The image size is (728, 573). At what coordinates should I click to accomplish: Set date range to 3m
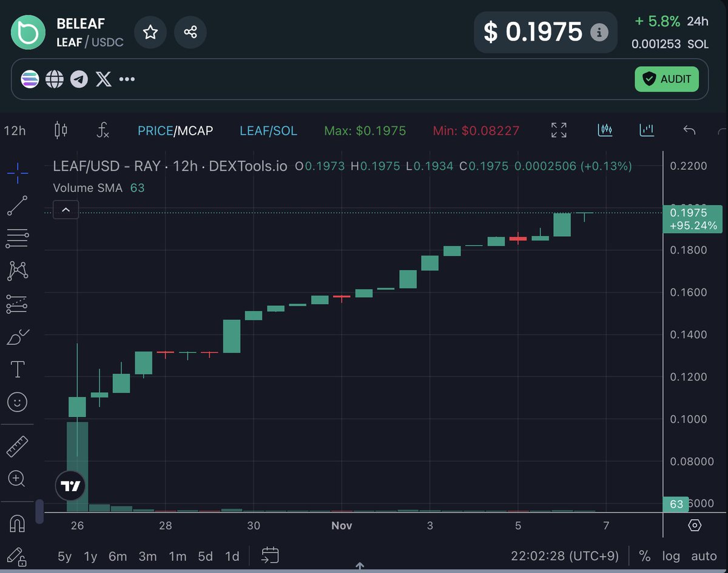(147, 557)
